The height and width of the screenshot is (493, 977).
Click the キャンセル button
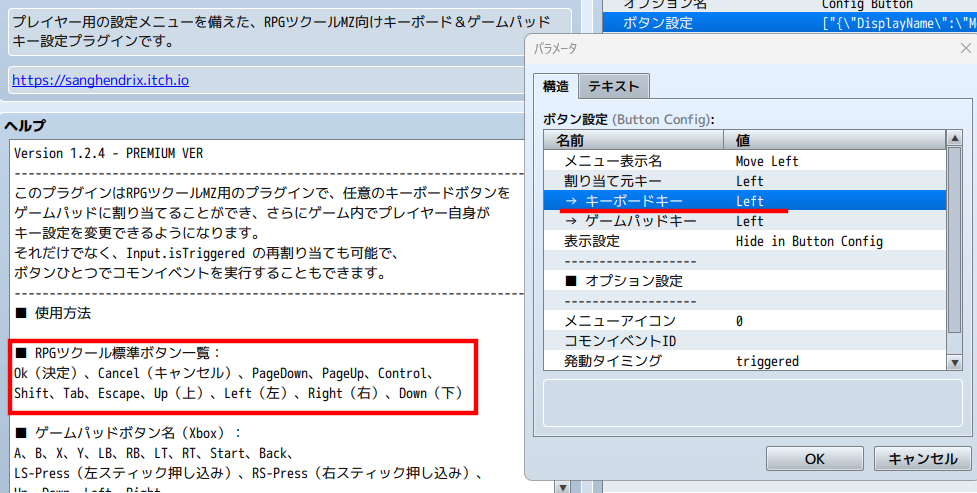pos(922,459)
